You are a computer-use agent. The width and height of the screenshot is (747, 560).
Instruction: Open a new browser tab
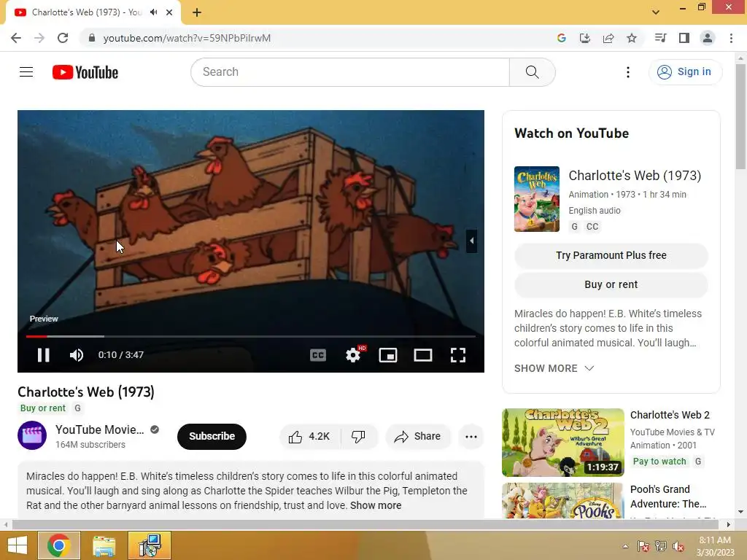click(x=197, y=12)
